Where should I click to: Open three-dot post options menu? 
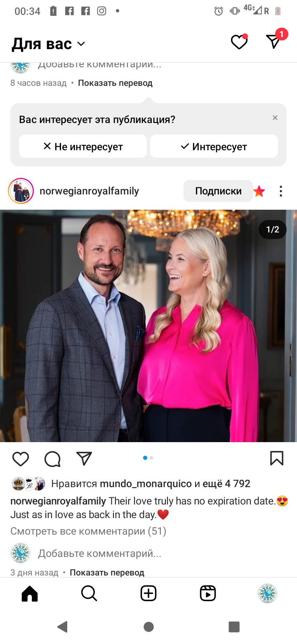click(281, 191)
